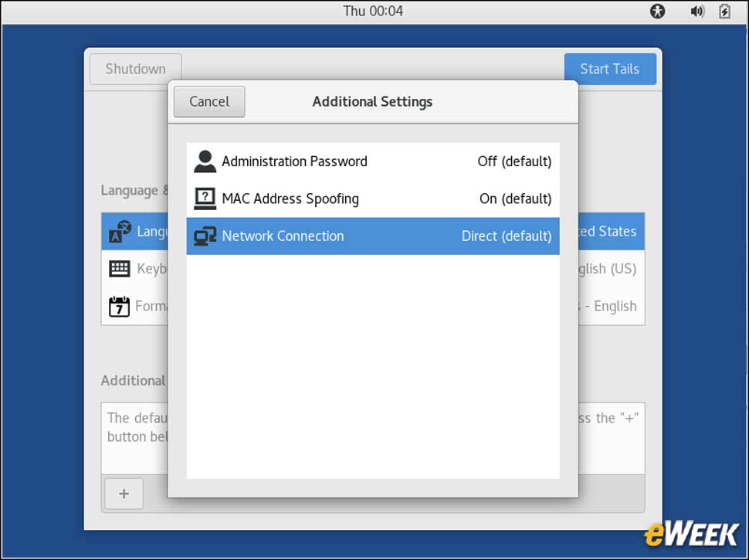Click the Keyboard Layout keyboard icon
This screenshot has width=749, height=560.
120,269
